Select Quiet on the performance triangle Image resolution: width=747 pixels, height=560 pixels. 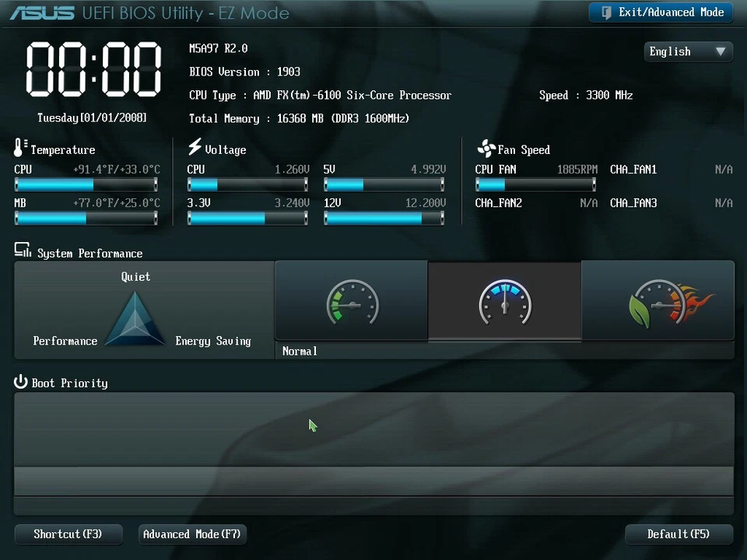tap(135, 277)
